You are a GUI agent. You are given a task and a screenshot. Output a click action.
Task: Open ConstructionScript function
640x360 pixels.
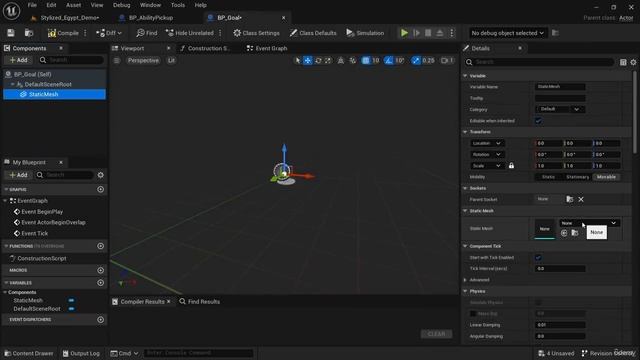(42, 258)
